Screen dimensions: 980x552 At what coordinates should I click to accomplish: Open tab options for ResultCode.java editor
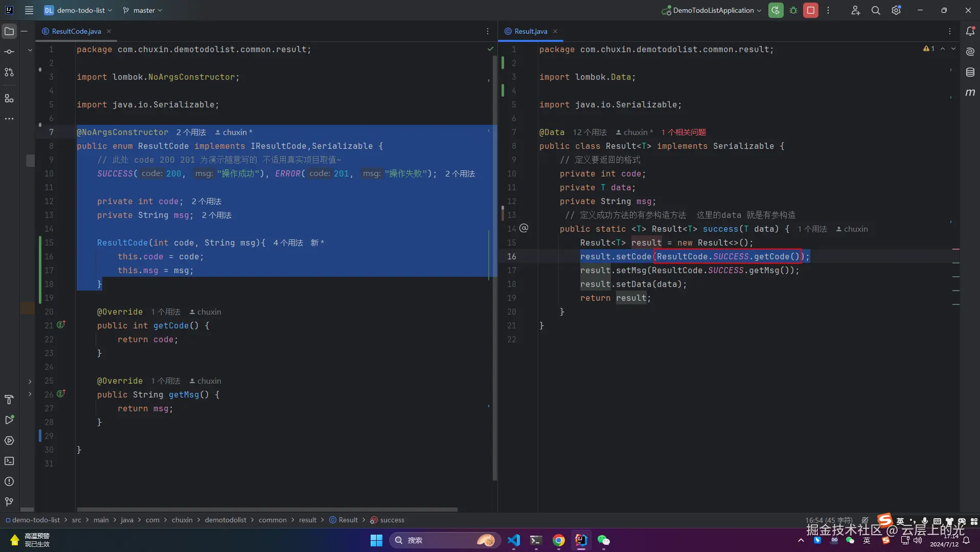(x=488, y=31)
